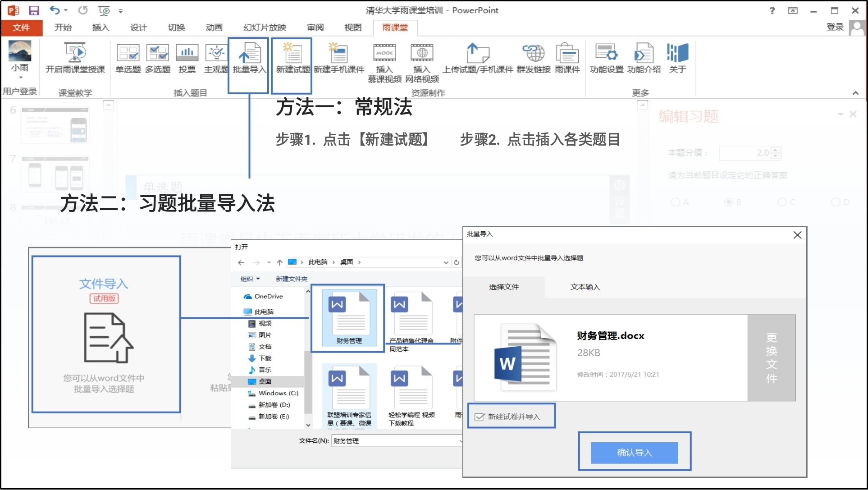Viewport: 868px width, 490px height.
Task: Click the PowerPoint Help question mark
Action: [x=772, y=10]
